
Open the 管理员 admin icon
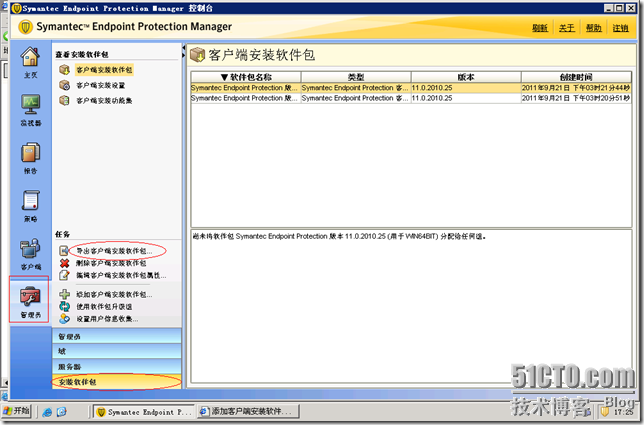[30, 297]
